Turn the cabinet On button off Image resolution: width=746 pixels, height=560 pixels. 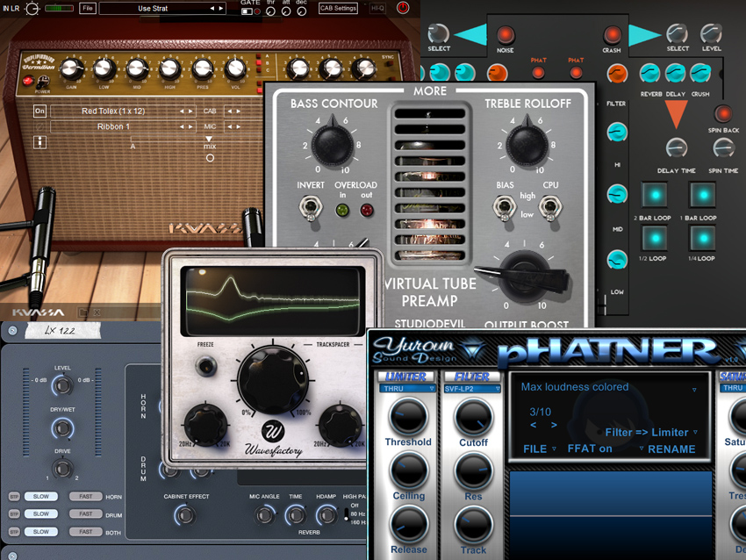click(39, 111)
